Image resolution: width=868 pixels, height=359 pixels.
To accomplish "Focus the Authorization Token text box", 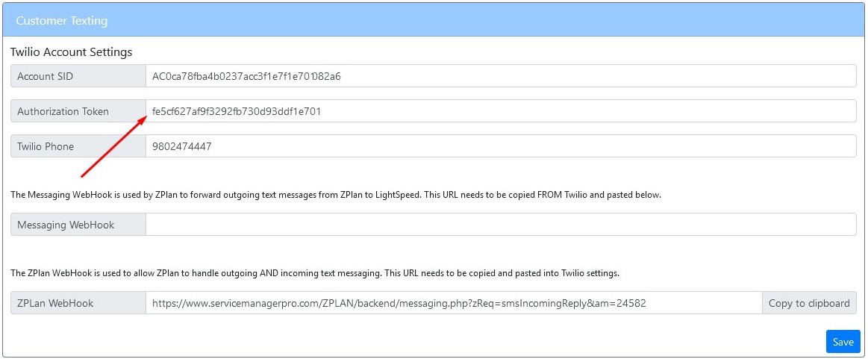I will [500, 111].
